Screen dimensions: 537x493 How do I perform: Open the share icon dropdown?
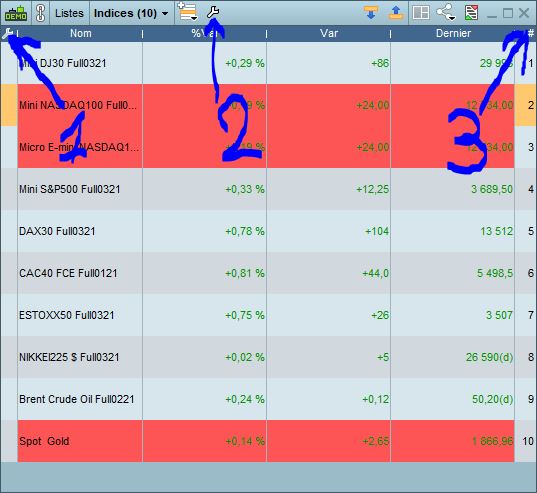pyautogui.click(x=446, y=13)
